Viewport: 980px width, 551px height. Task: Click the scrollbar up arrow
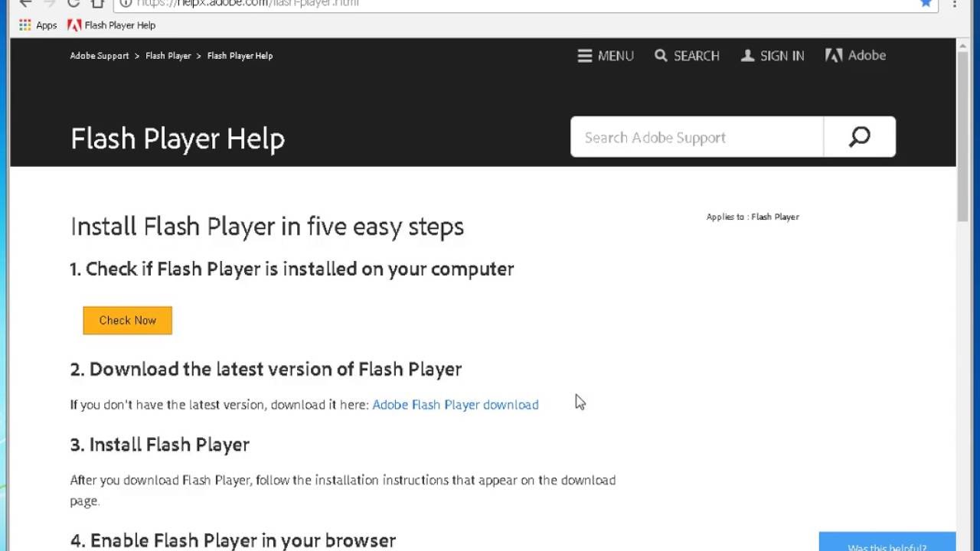(x=963, y=45)
